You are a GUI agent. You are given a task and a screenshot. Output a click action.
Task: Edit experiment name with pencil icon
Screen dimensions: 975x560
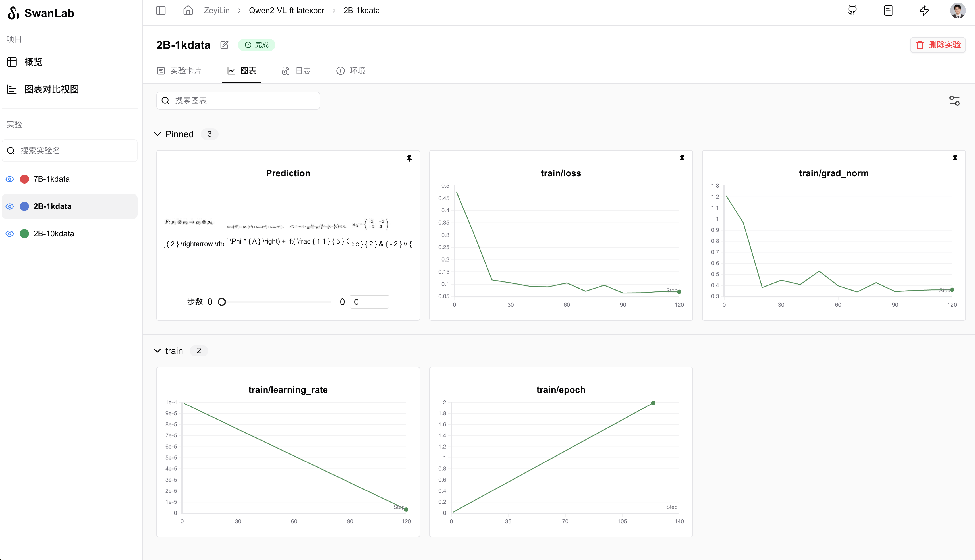pyautogui.click(x=224, y=45)
